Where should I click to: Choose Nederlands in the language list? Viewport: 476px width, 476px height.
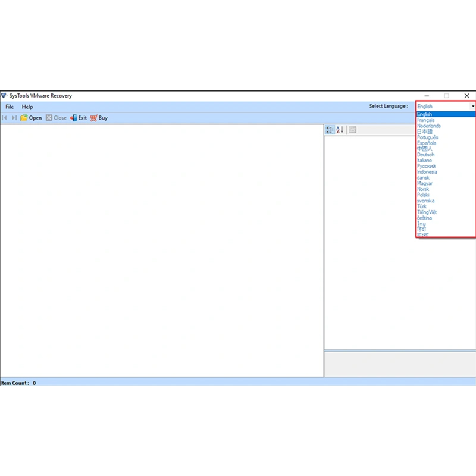445,126
